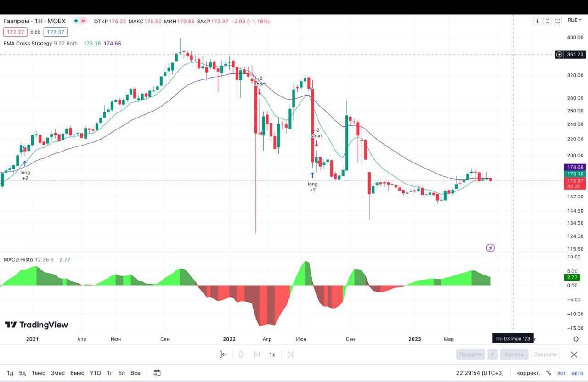Click the TradingView logo

pyautogui.click(x=36, y=325)
